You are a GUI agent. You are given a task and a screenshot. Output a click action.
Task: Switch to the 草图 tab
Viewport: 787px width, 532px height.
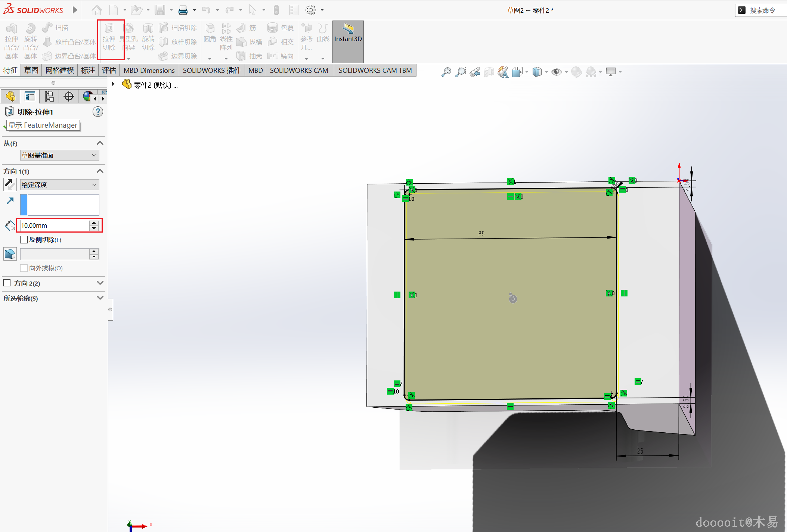coord(31,70)
